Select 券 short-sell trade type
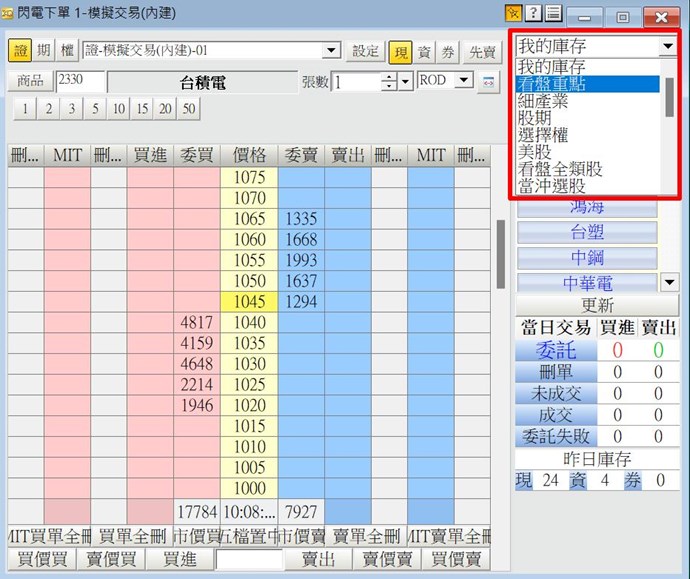The width and height of the screenshot is (690, 579). point(448,52)
